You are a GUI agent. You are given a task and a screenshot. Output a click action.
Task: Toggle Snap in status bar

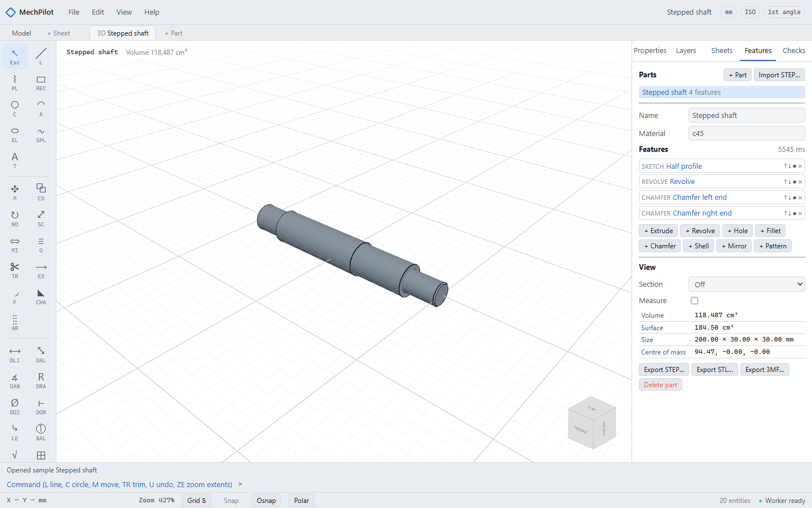pos(231,501)
